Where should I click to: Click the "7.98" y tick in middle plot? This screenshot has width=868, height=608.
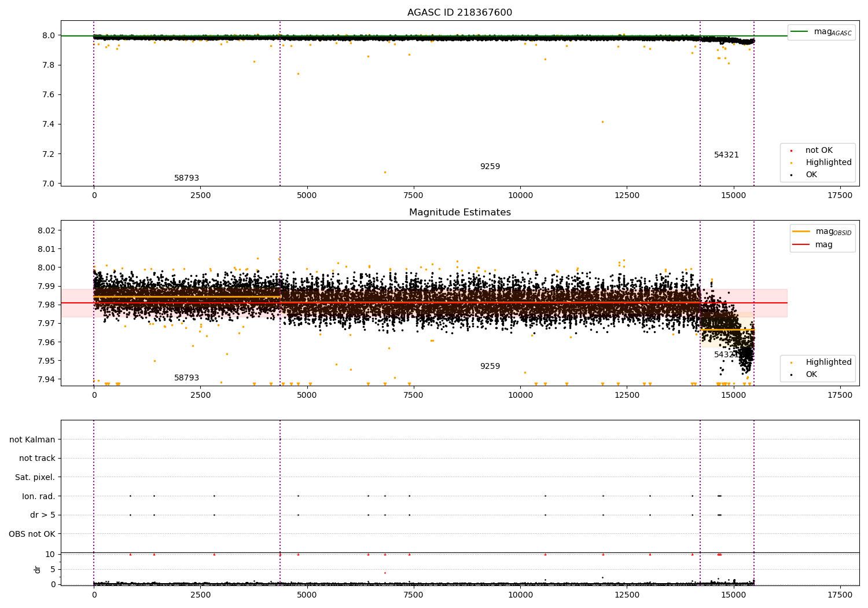[47, 305]
